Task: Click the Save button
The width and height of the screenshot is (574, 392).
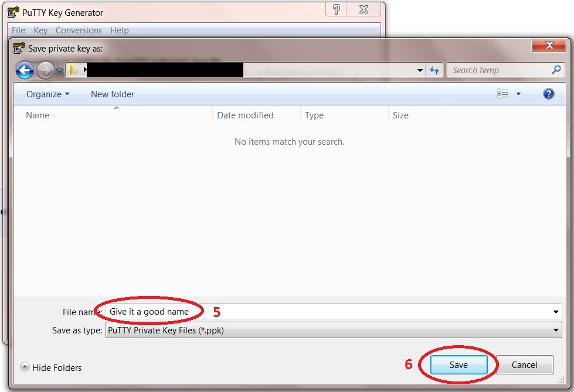Action: pos(458,364)
